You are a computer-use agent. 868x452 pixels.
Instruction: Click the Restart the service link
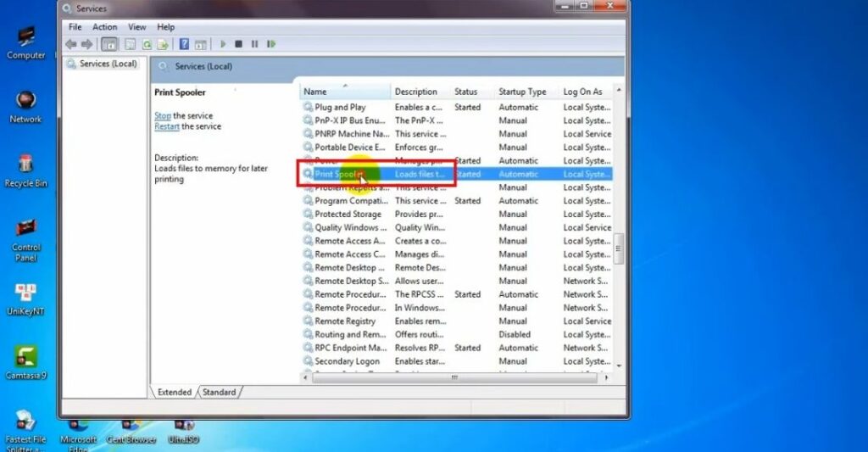(x=166, y=126)
